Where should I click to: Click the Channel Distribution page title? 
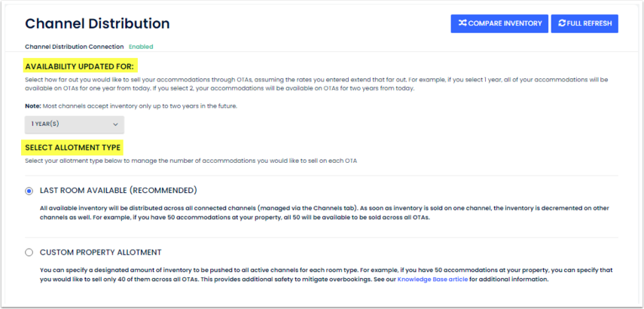pyautogui.click(x=97, y=24)
